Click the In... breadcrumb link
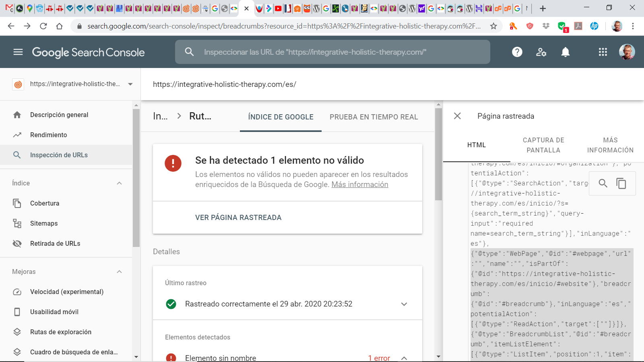This screenshot has width=644, height=362. 160,116
